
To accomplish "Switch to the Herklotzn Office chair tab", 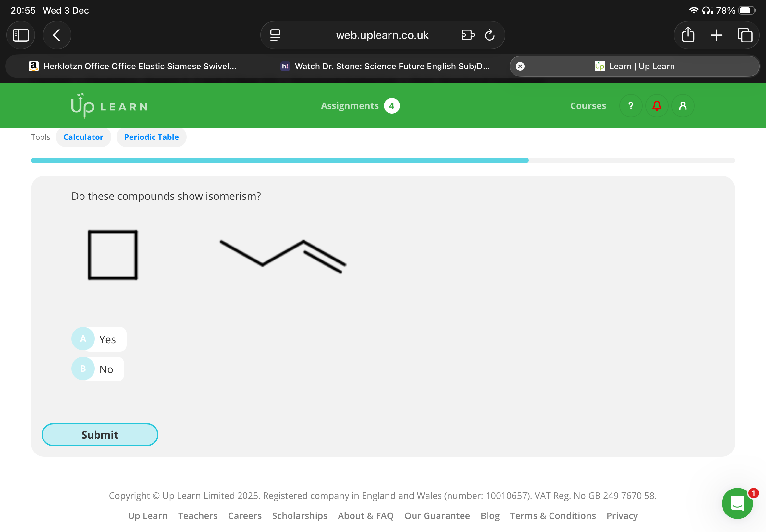I will pyautogui.click(x=132, y=66).
